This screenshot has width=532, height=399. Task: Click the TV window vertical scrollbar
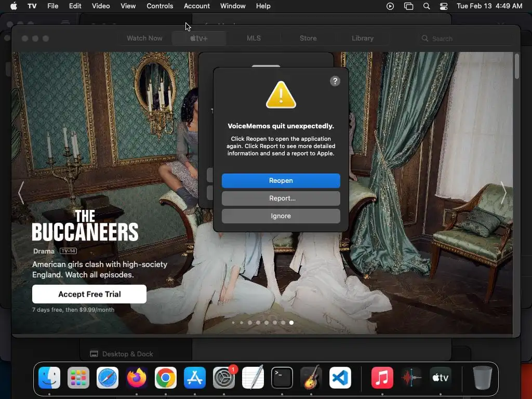point(517,66)
